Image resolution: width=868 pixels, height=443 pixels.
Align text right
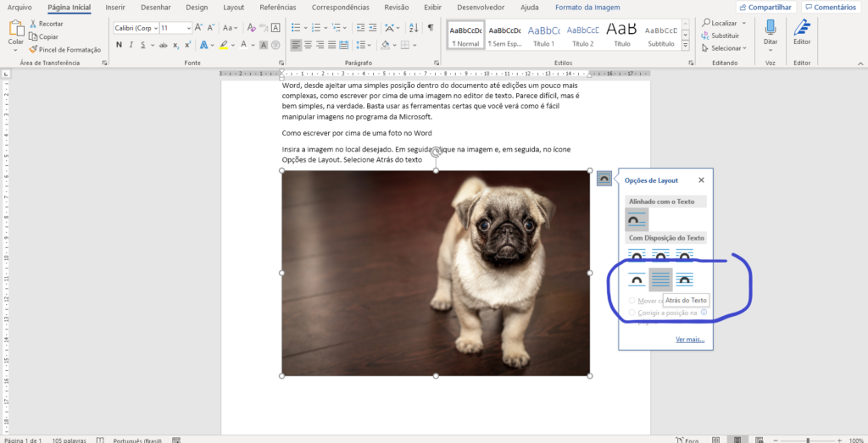[320, 45]
